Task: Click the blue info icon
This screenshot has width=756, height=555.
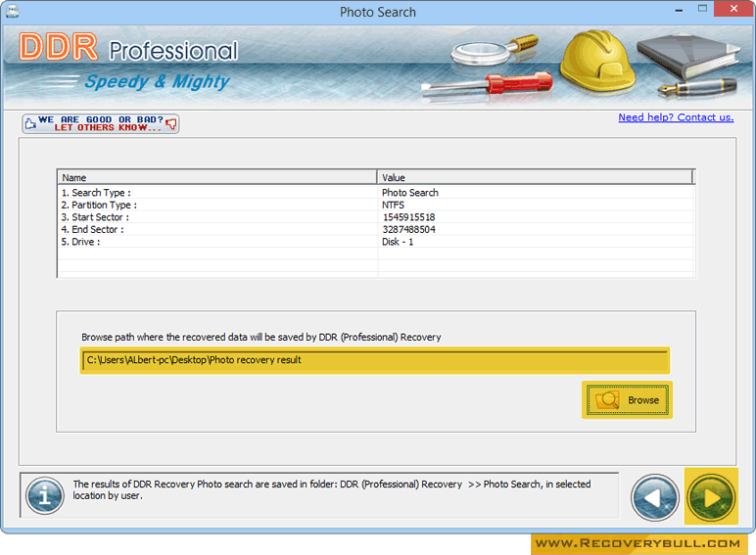Action: coord(45,495)
